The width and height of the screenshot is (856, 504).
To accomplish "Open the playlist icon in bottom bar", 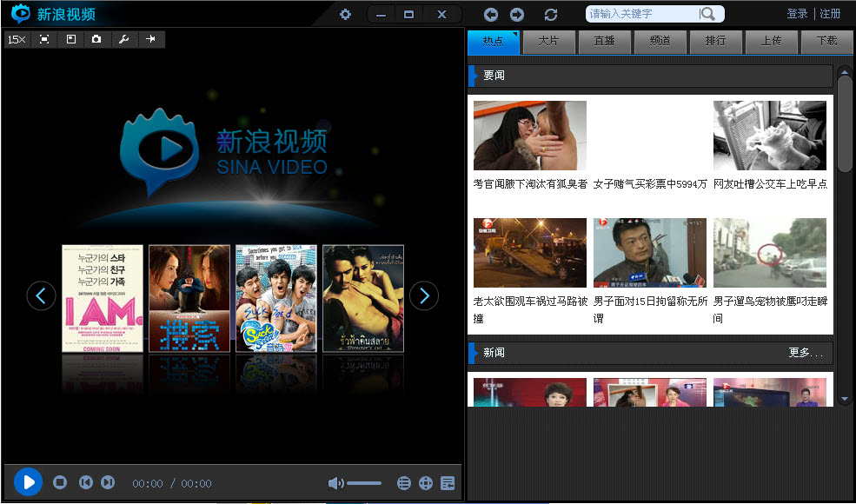I will [403, 483].
